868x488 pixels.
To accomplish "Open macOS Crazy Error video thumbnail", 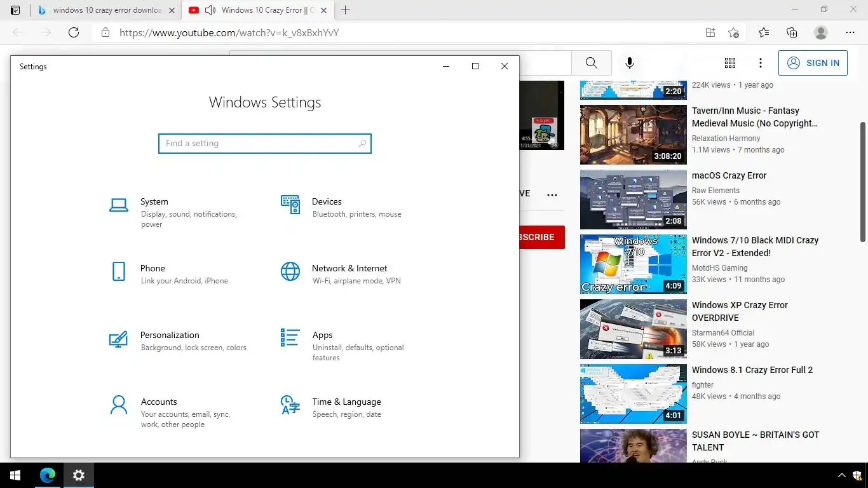I will (634, 200).
